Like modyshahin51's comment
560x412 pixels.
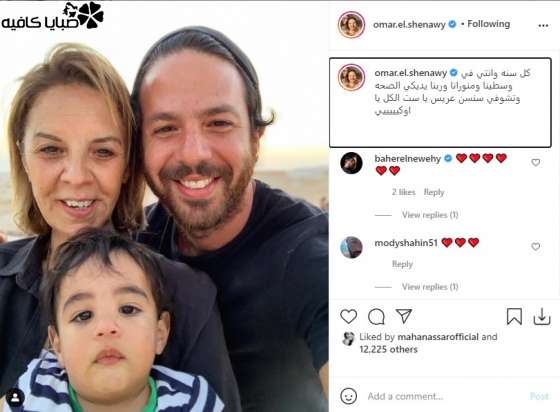point(535,246)
